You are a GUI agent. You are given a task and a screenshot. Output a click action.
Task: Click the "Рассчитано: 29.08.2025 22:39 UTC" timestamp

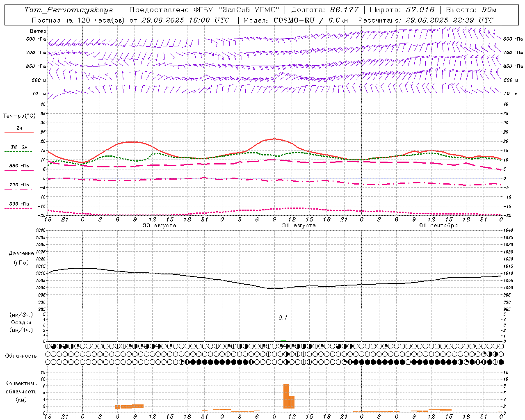pyautogui.click(x=426, y=20)
